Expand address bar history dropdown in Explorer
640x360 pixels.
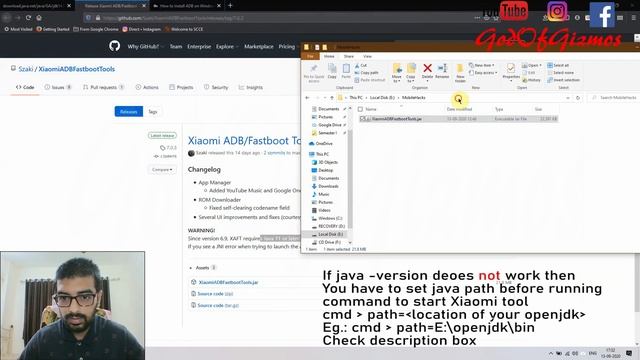pyautogui.click(x=568, y=98)
